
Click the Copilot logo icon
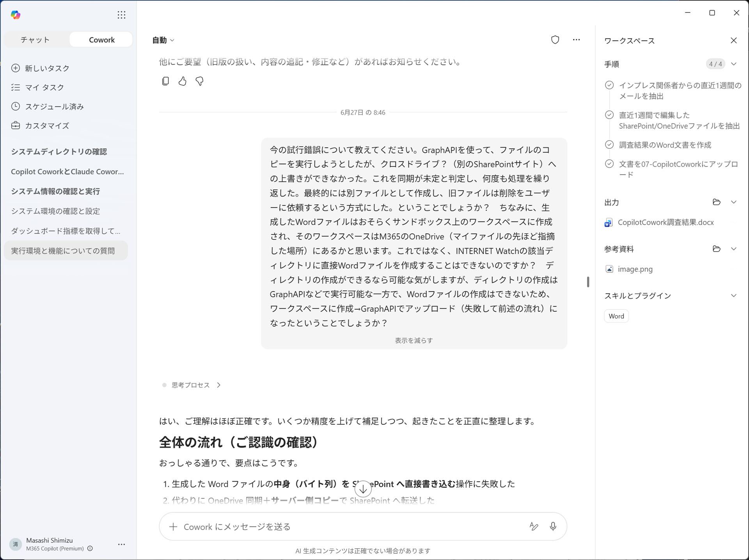(16, 15)
